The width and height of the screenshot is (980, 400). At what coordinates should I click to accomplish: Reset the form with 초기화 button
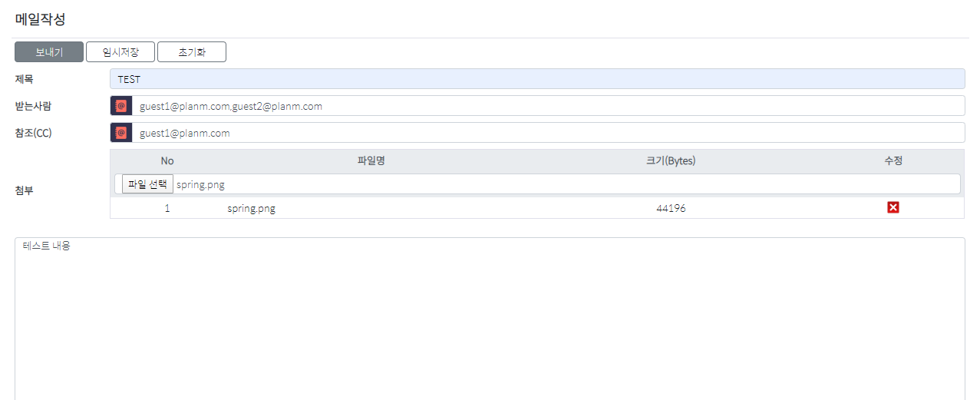coord(192,52)
